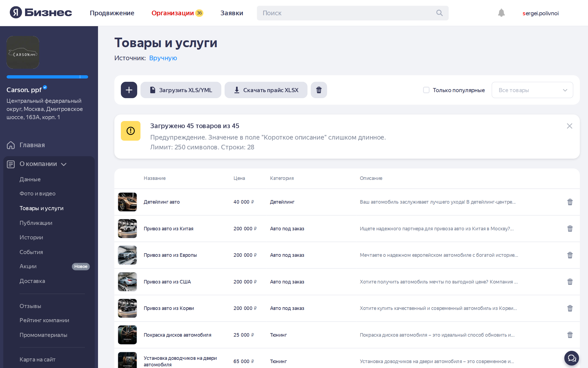The height and width of the screenshot is (368, 588).
Task: Close the upload warning notification
Action: [569, 126]
